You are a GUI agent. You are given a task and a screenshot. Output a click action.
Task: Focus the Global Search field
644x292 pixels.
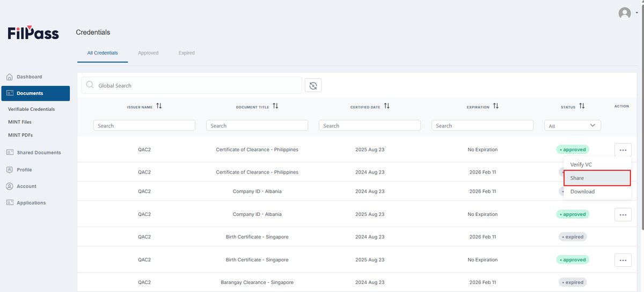[192, 85]
